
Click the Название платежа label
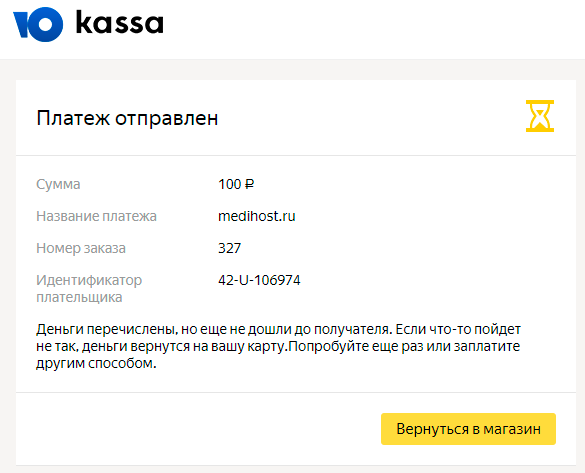[x=96, y=216]
